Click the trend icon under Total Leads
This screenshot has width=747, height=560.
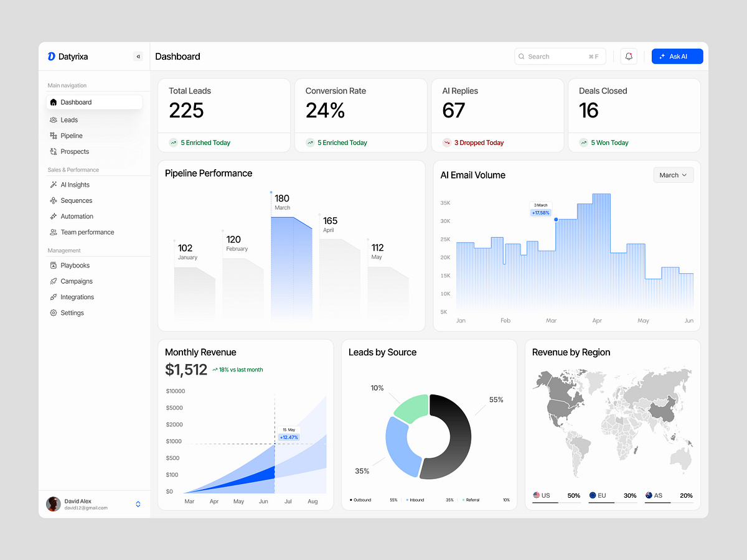pos(174,142)
